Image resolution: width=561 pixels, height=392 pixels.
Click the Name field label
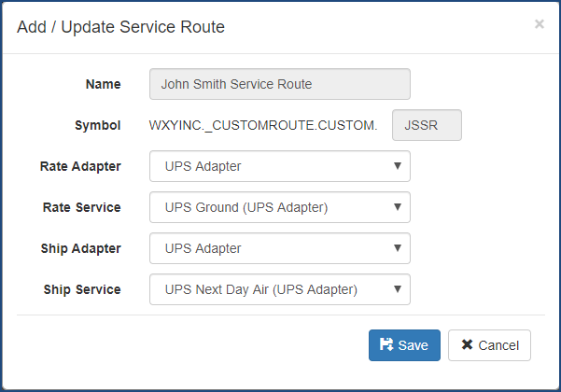click(103, 84)
